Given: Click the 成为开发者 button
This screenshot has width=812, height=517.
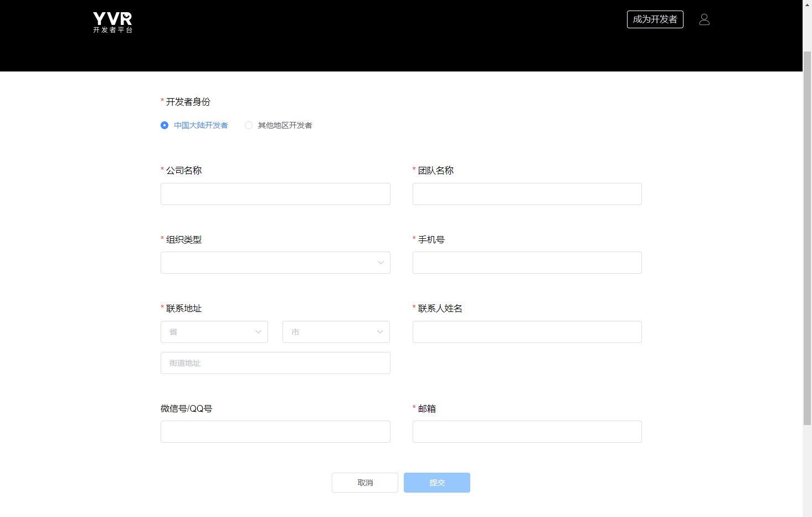Looking at the screenshot, I should (x=655, y=19).
